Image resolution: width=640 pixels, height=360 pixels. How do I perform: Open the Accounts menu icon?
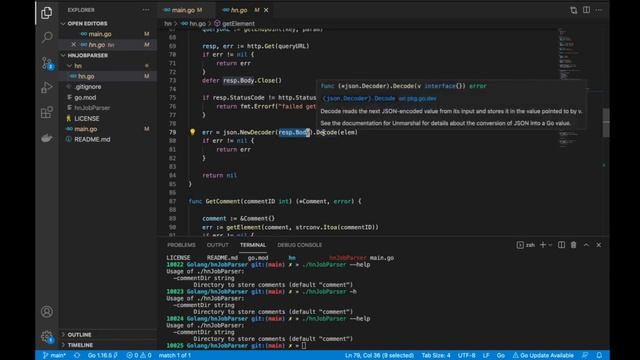coord(47,311)
